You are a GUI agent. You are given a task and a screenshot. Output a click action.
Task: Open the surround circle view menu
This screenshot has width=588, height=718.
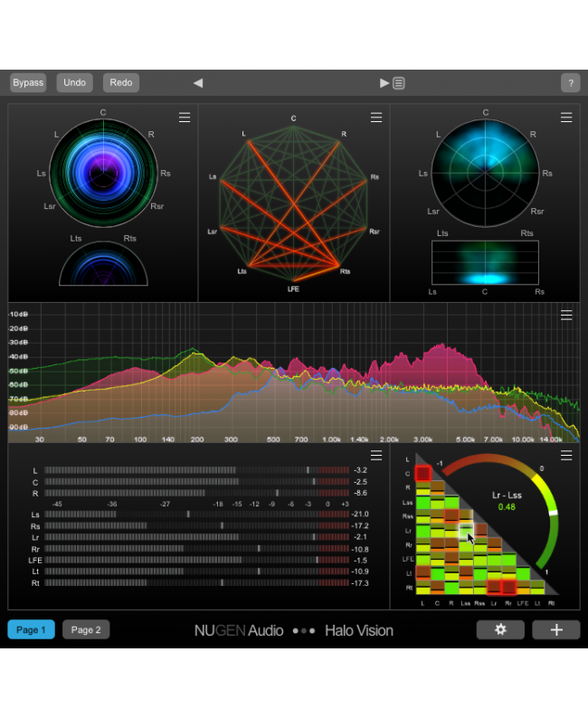tap(185, 118)
